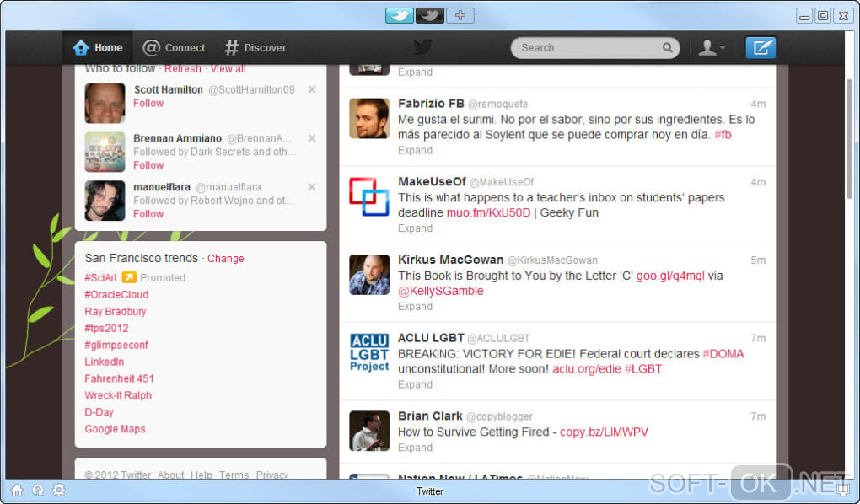Open the muo.fm/KxU50D link
The width and height of the screenshot is (860, 504).
(489, 212)
